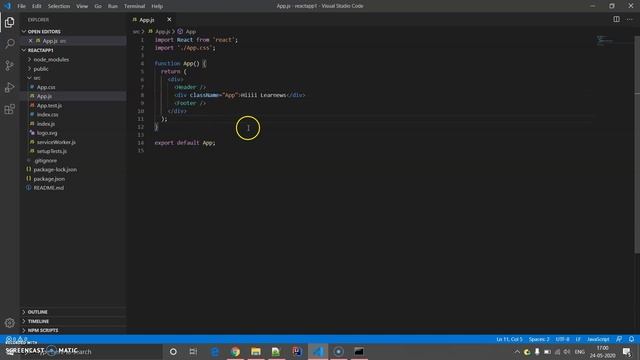Click the feedback icon in status bar
This screenshot has width=640, height=360.
tap(619, 339)
